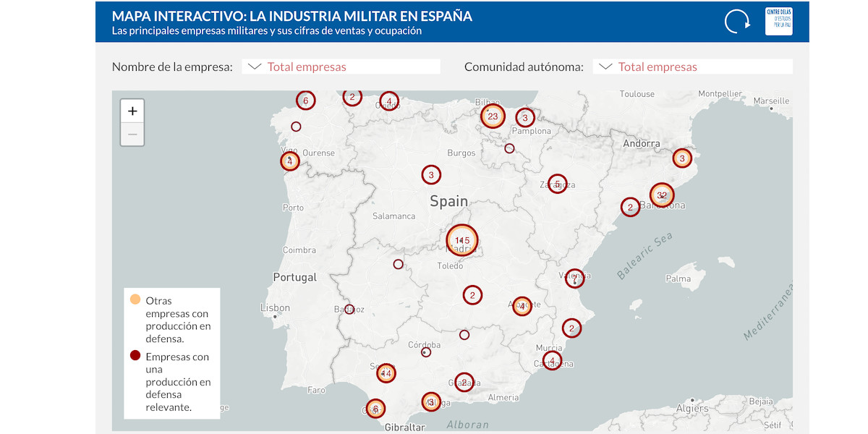The image size is (868, 434).
Task: Click the Girona coast cluster marker showing 3
Action: 681,158
